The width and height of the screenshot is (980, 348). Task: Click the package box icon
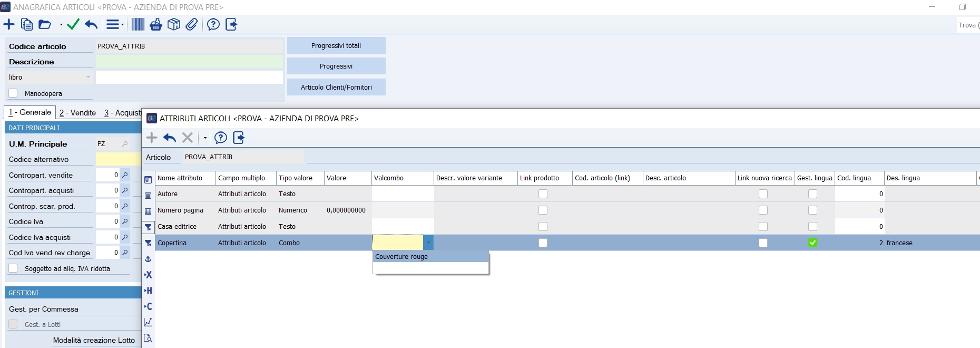(x=174, y=24)
